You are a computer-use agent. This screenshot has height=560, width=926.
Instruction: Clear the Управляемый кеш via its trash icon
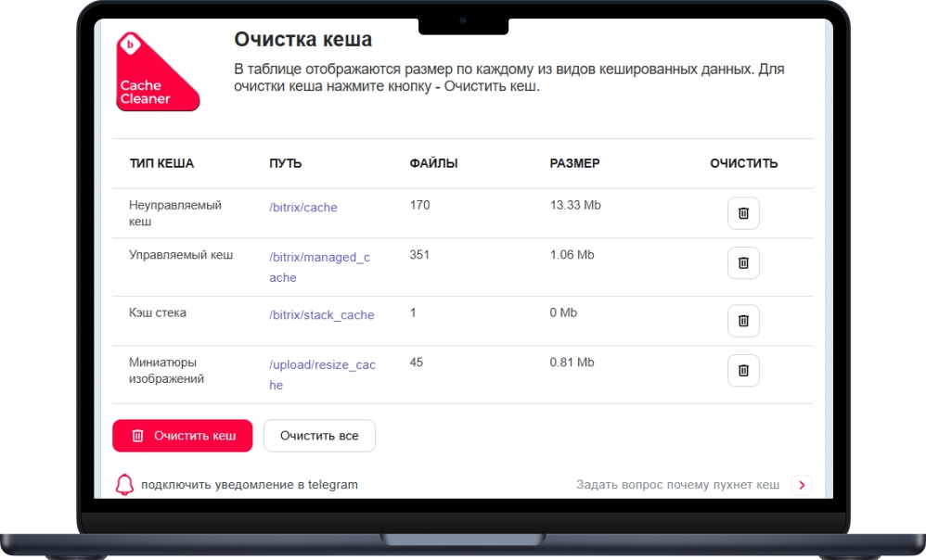[x=742, y=262]
